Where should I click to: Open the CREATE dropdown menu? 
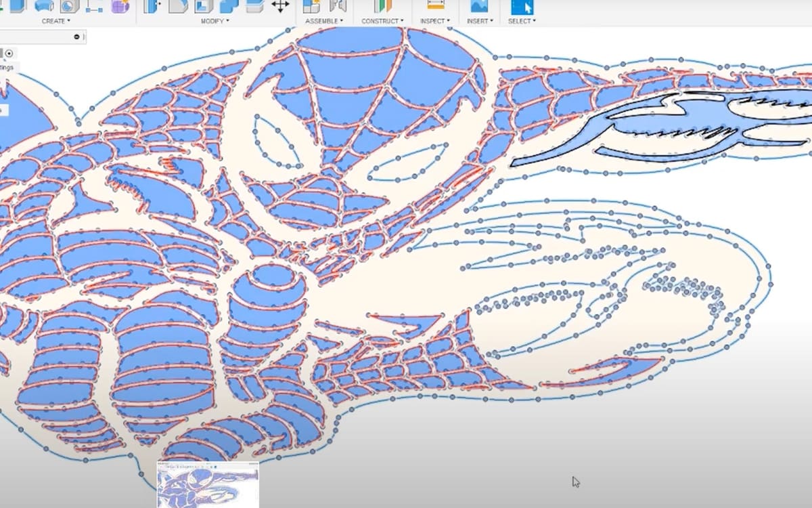55,21
